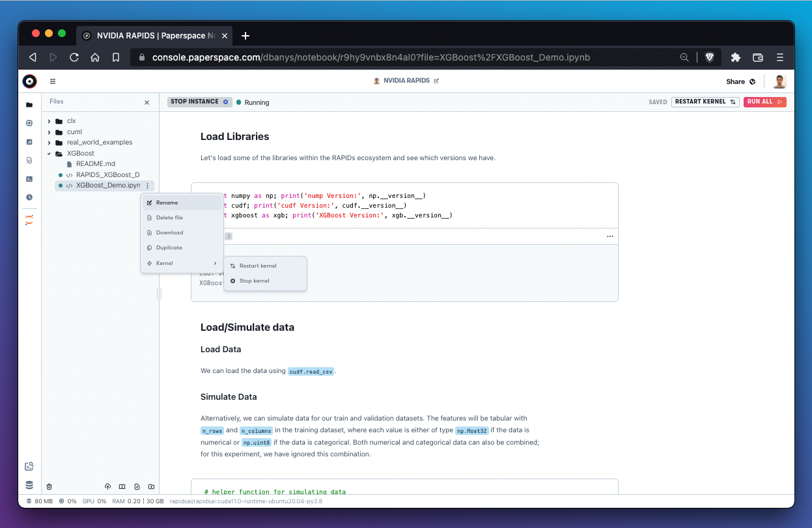The height and width of the screenshot is (528, 812).
Task: Open the cell options ellipsis menu
Action: pyautogui.click(x=609, y=236)
